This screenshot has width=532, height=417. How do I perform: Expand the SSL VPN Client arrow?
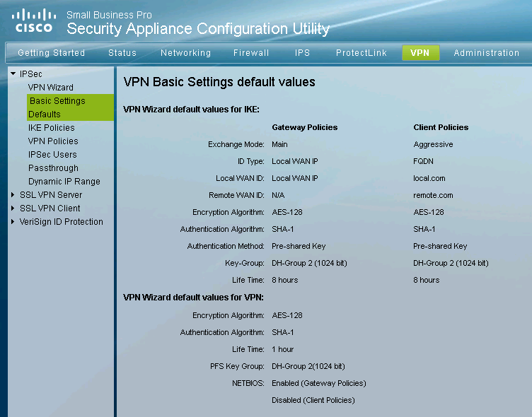point(13,208)
